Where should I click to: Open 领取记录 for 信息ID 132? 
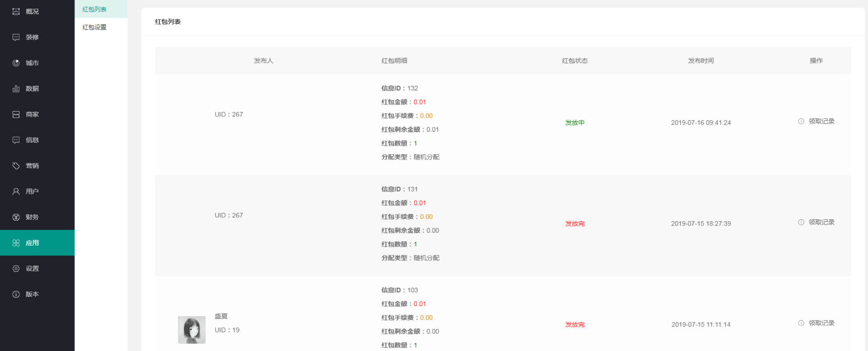coord(822,122)
